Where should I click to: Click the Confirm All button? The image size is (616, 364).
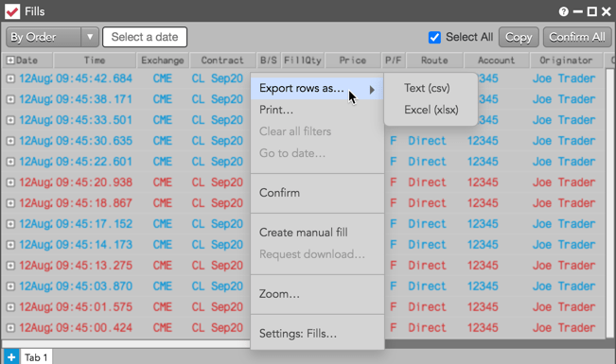click(577, 37)
